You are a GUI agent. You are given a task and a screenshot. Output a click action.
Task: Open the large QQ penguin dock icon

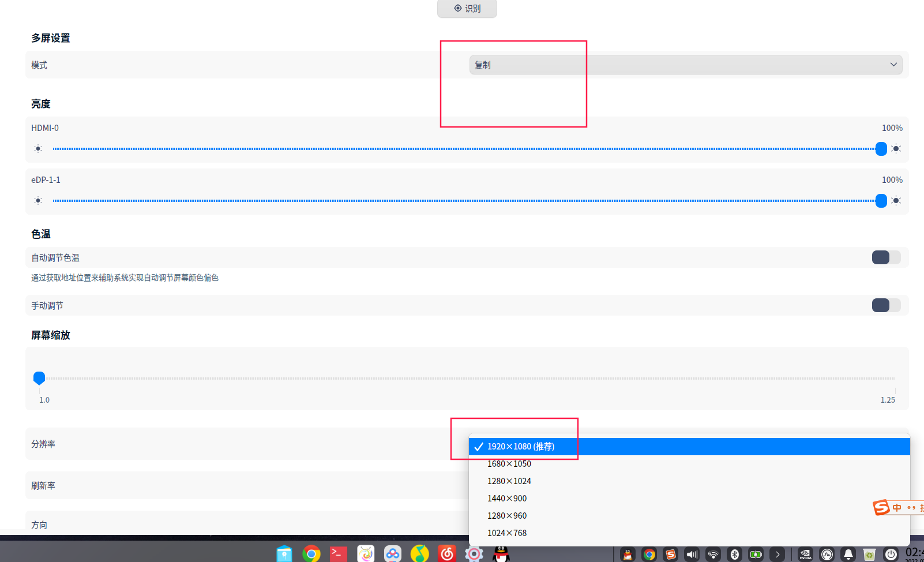point(501,554)
